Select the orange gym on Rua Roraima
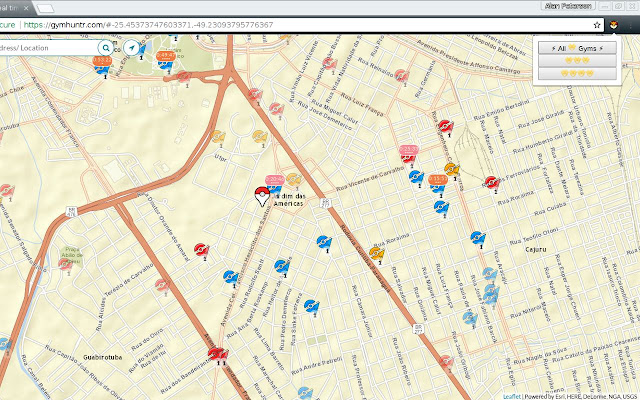The image size is (640, 400). pyautogui.click(x=376, y=253)
